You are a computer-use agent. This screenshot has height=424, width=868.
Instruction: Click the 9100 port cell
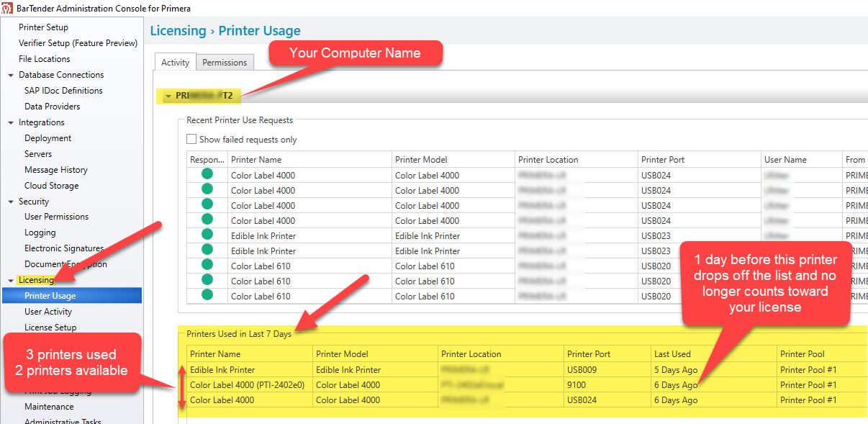pos(607,385)
